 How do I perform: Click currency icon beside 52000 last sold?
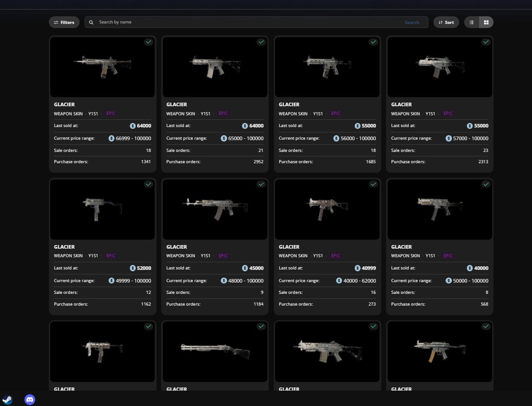133,268
